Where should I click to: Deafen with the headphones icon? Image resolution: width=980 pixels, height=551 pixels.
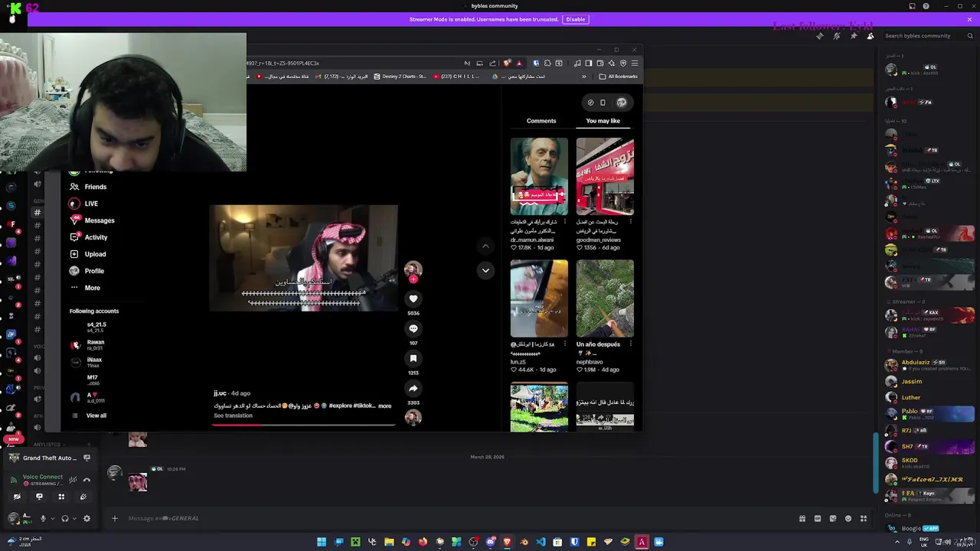65,519
